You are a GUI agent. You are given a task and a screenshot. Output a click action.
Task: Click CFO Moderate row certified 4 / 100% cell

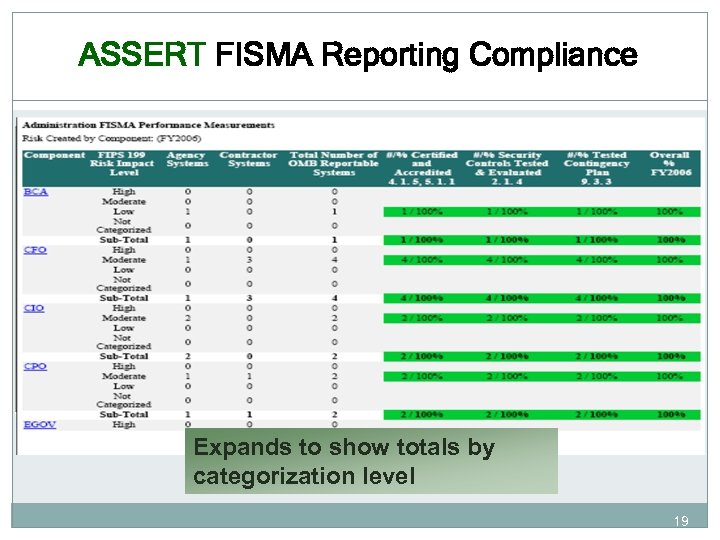point(422,260)
